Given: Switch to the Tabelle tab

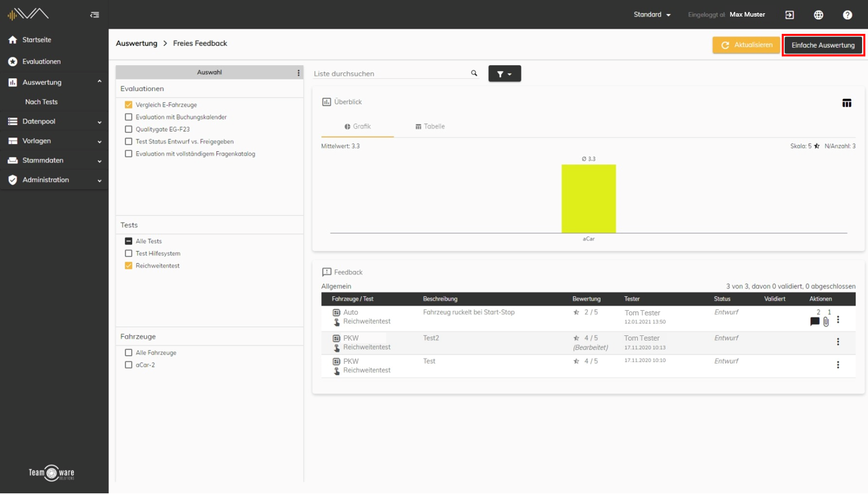Looking at the screenshot, I should pos(430,126).
